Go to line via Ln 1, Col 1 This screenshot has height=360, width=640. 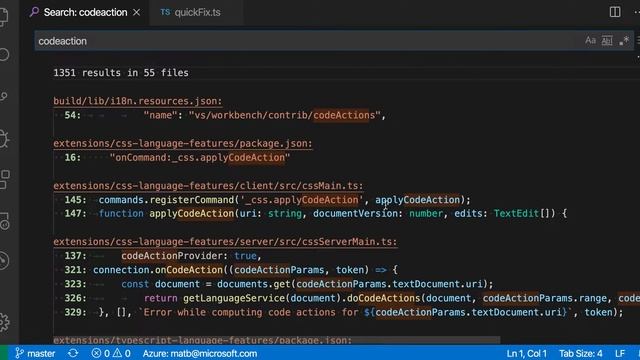tap(527, 353)
